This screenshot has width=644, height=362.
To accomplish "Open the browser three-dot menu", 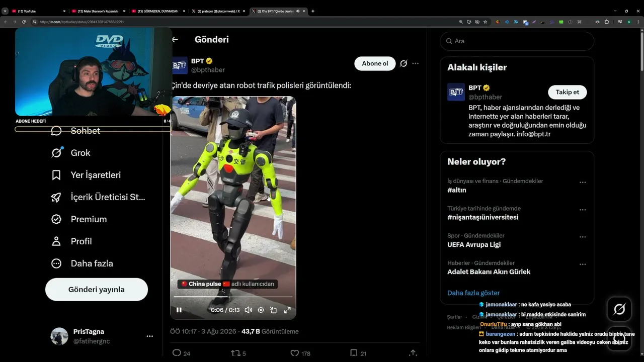I will (638, 22).
